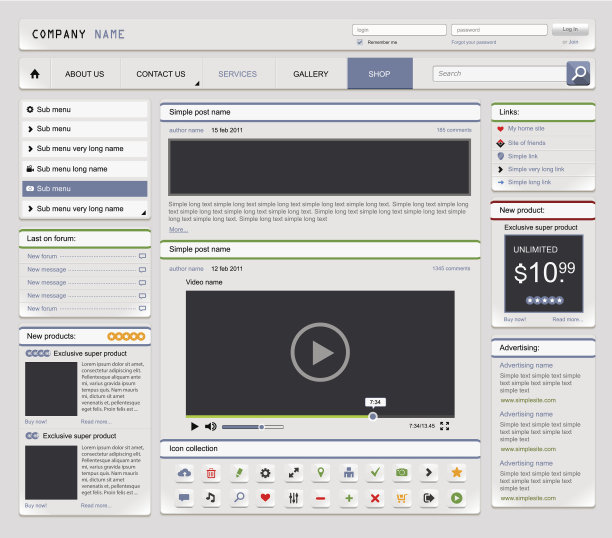Click the Forgot your password link
The height and width of the screenshot is (538, 612).
pos(473,42)
